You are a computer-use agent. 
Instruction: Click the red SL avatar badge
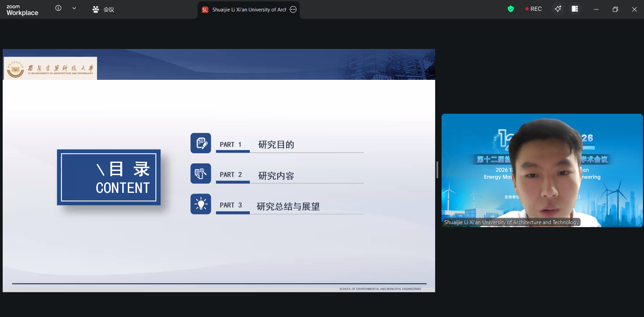pyautogui.click(x=205, y=10)
